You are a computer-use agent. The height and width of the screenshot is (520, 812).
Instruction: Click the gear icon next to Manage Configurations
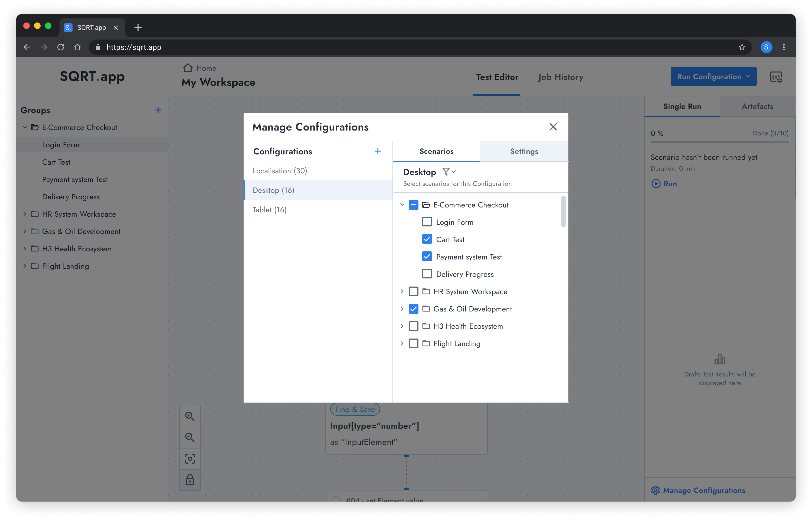pyautogui.click(x=655, y=490)
